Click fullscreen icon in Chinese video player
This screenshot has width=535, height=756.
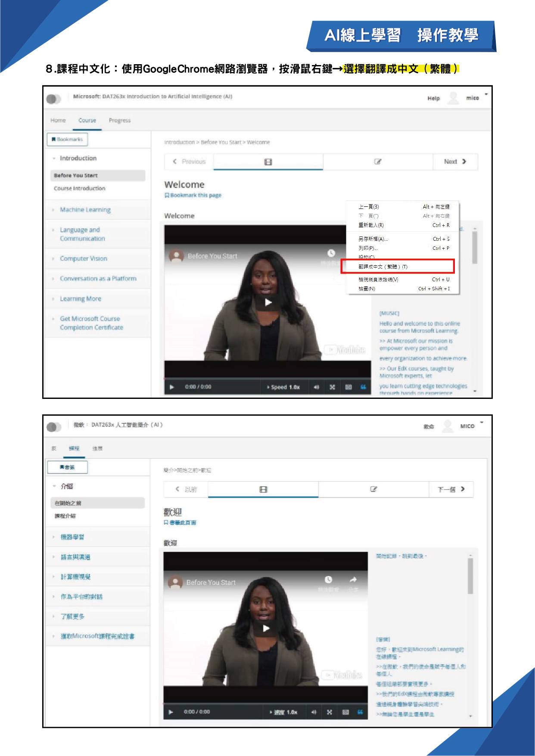click(329, 712)
